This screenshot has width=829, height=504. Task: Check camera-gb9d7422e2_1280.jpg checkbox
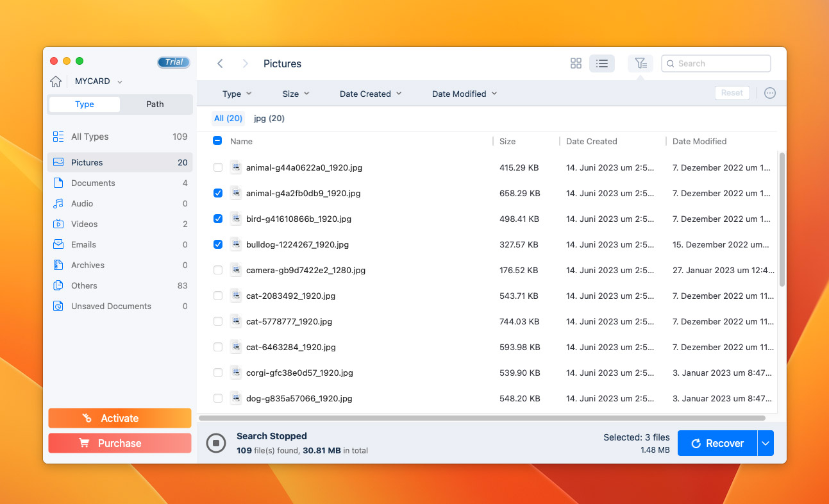[218, 270]
